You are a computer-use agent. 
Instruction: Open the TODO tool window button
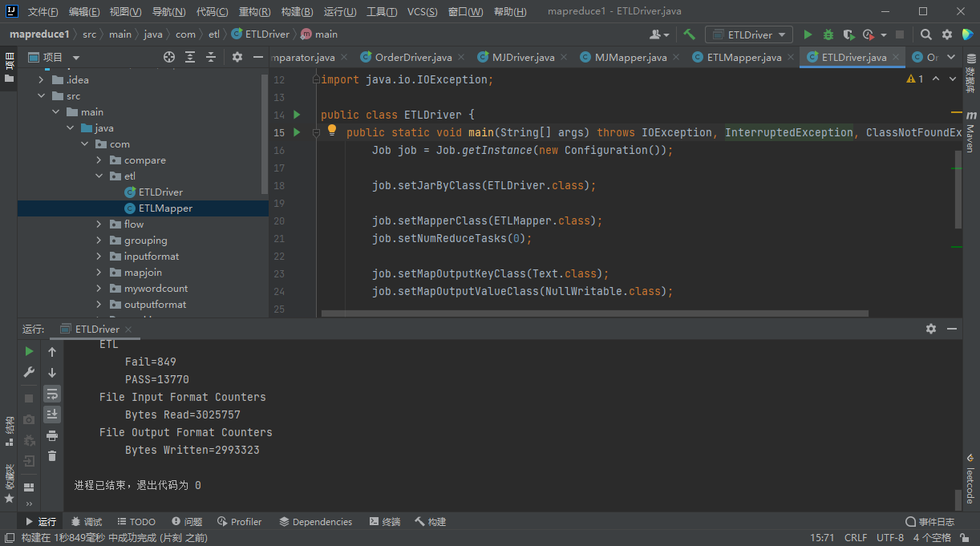click(x=136, y=521)
